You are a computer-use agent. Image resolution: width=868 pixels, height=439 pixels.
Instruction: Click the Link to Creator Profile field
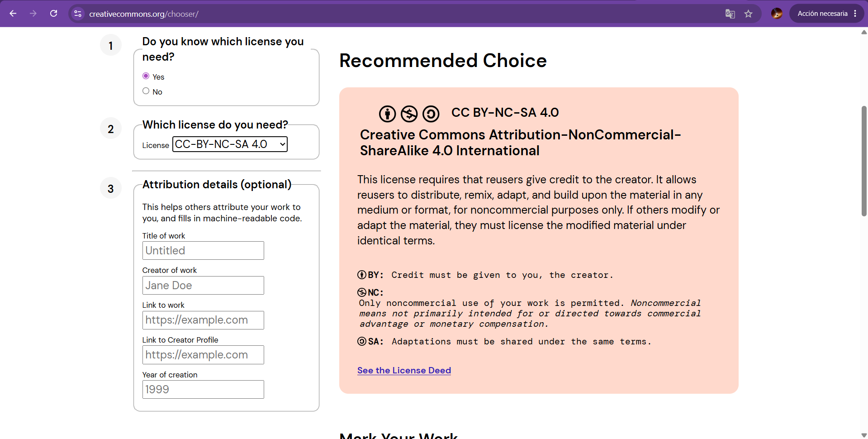click(x=203, y=355)
